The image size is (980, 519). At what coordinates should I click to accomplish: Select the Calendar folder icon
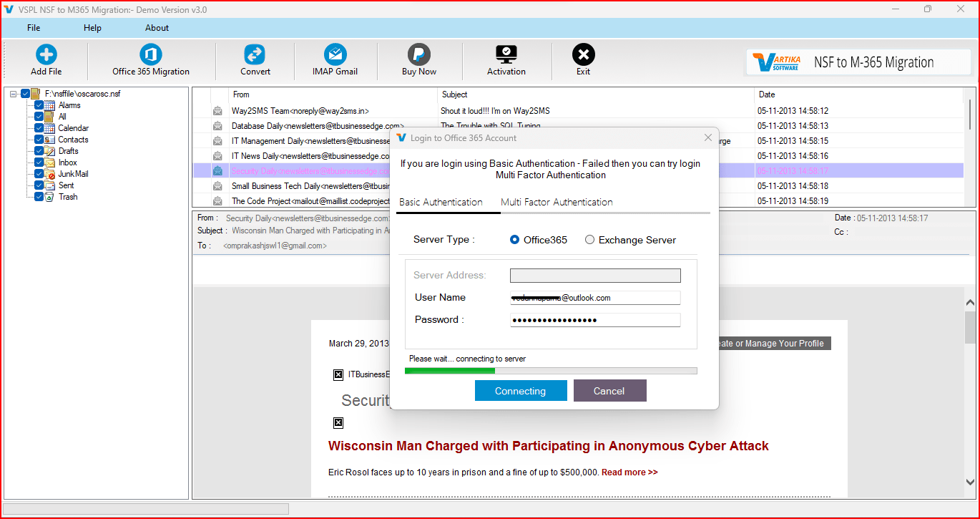[x=49, y=128]
